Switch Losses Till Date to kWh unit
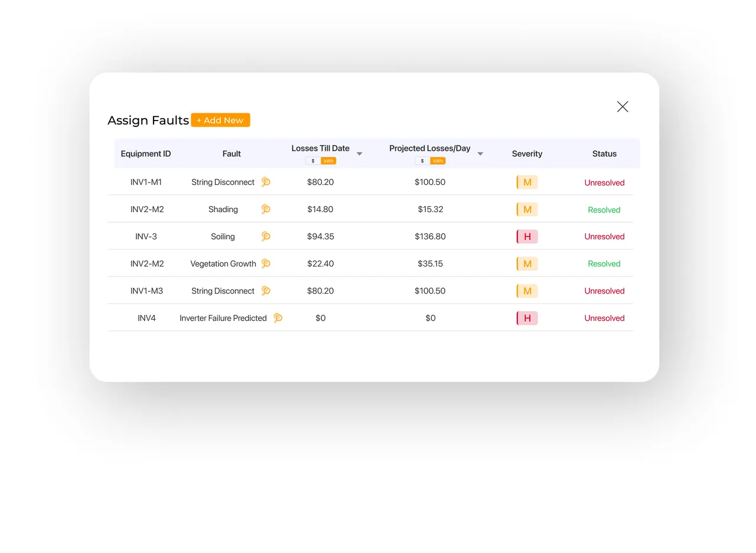 (328, 161)
